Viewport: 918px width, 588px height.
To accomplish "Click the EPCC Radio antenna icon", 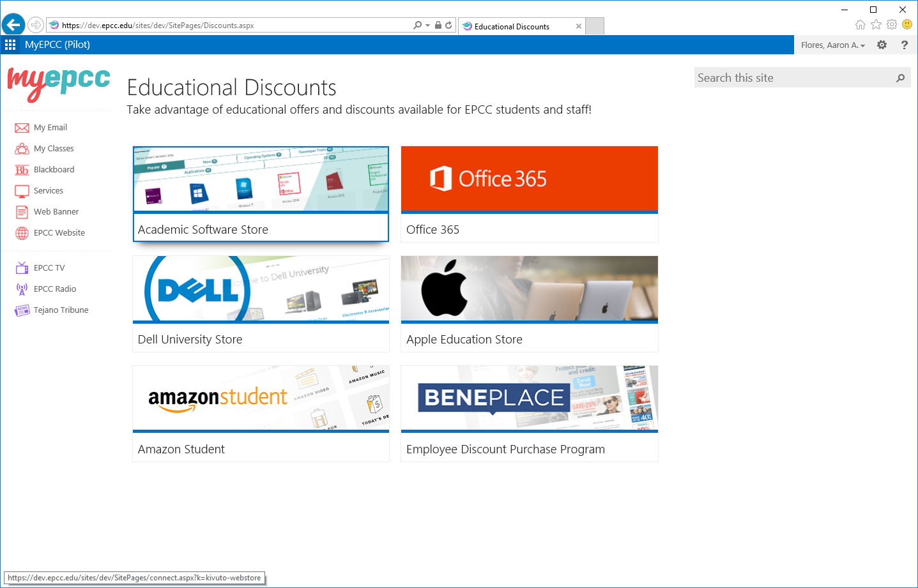I will (x=22, y=289).
